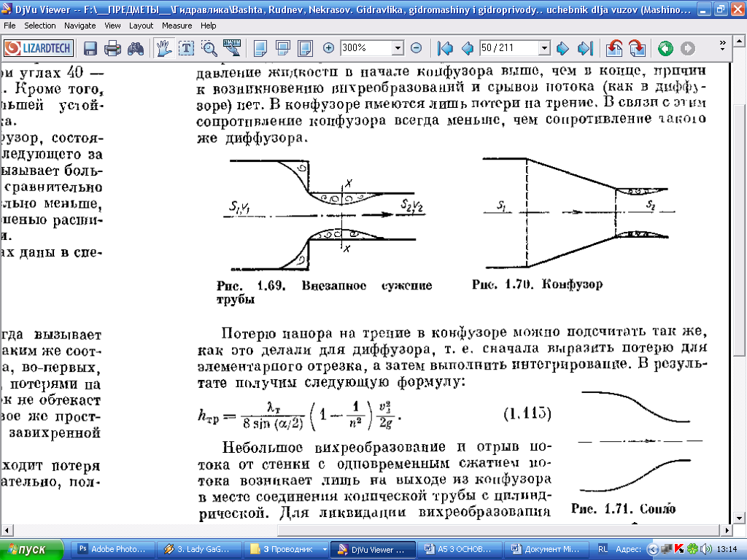Image resolution: width=747 pixels, height=560 pixels.
Task: Click the green ICQ flower tray icon
Action: (692, 549)
